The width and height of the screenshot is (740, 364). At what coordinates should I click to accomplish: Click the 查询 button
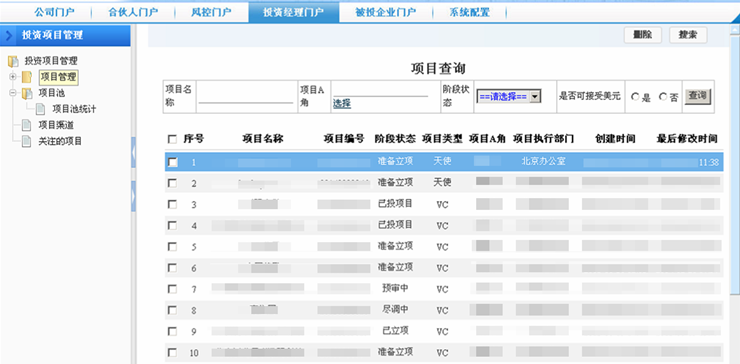[x=698, y=96]
